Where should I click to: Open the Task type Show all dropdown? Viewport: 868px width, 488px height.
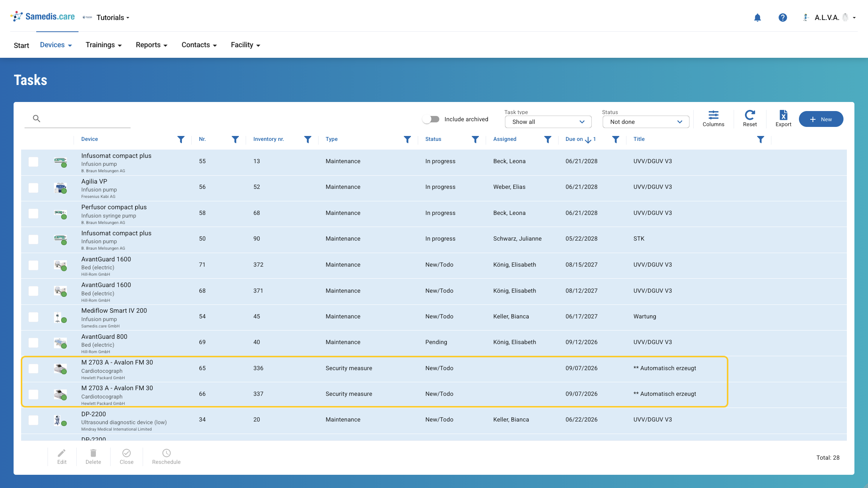548,122
